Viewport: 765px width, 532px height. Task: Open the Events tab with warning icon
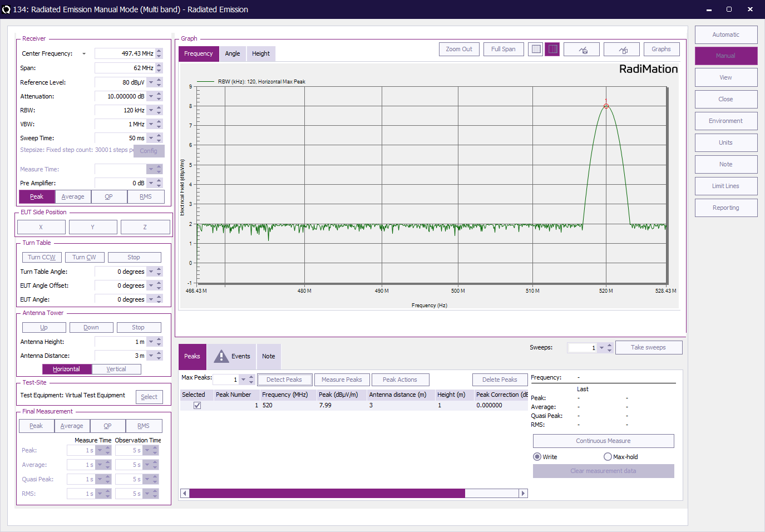click(x=232, y=356)
